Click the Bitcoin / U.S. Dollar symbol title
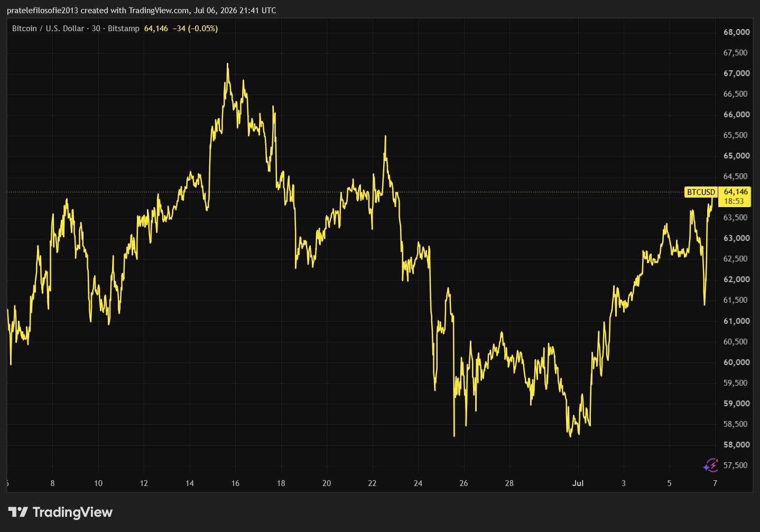Image resolution: width=760 pixels, height=532 pixels. coord(48,29)
